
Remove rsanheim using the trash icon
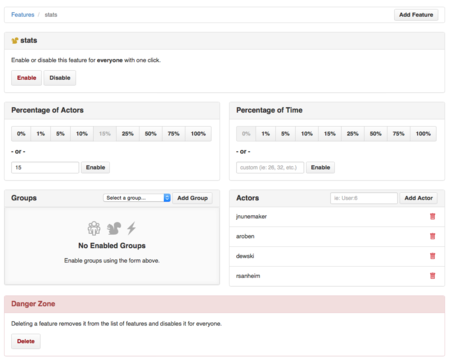click(432, 276)
